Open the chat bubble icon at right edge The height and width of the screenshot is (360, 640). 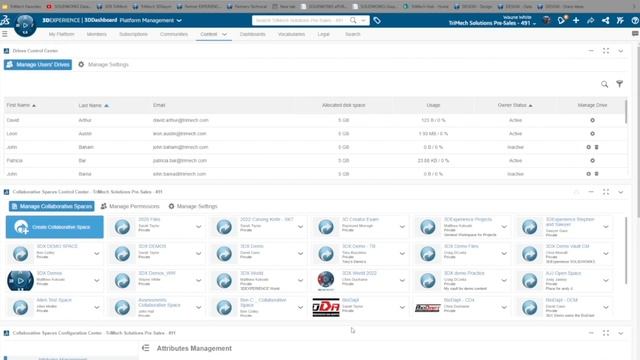[635, 34]
